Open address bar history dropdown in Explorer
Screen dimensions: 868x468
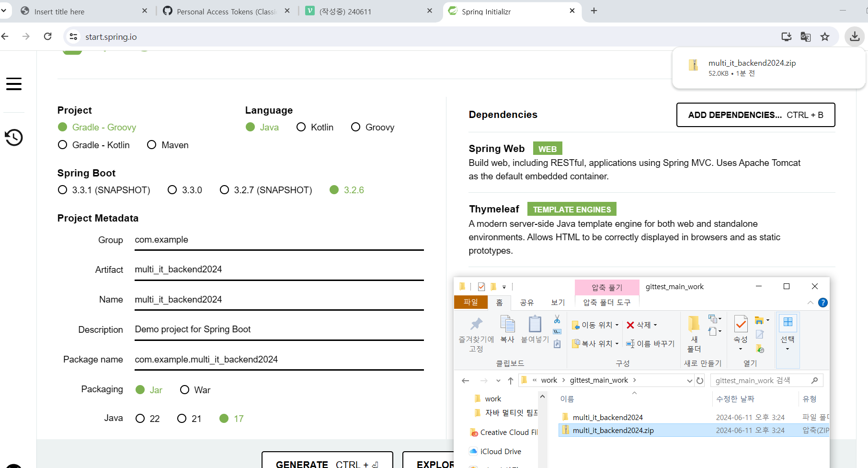pyautogui.click(x=690, y=381)
